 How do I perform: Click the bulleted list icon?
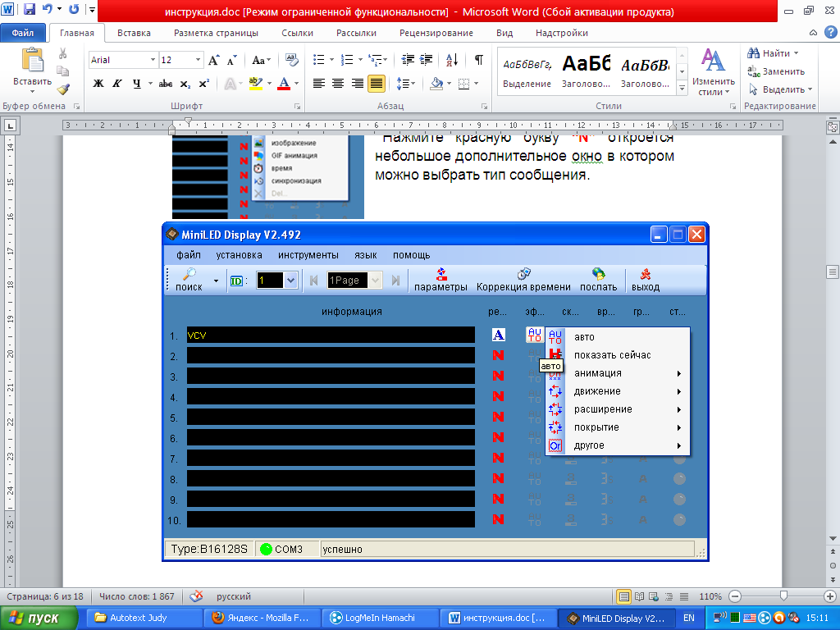click(319, 60)
